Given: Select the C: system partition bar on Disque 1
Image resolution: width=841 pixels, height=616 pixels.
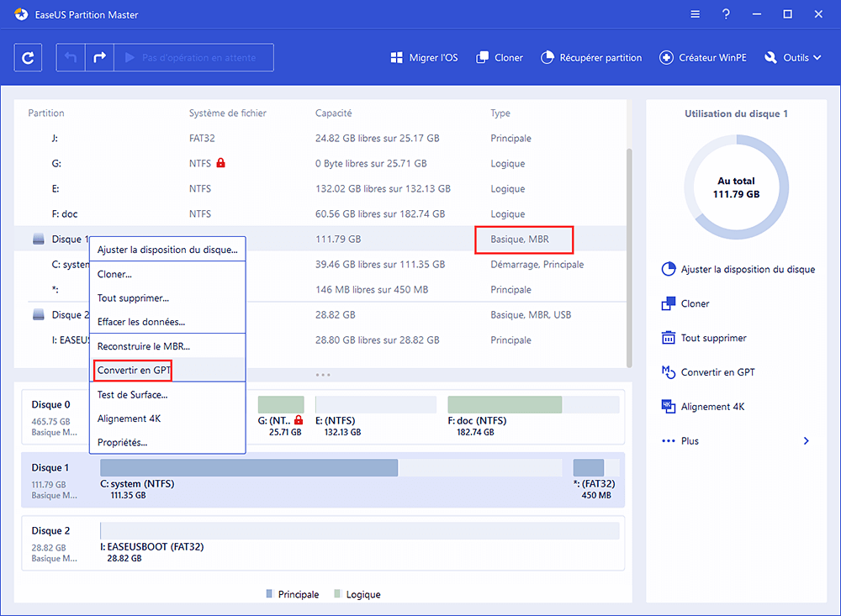Looking at the screenshot, I should click(x=248, y=467).
